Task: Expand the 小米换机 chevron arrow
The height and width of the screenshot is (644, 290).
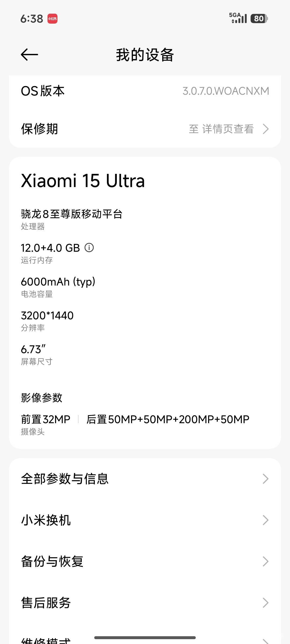Action: pos(266,520)
